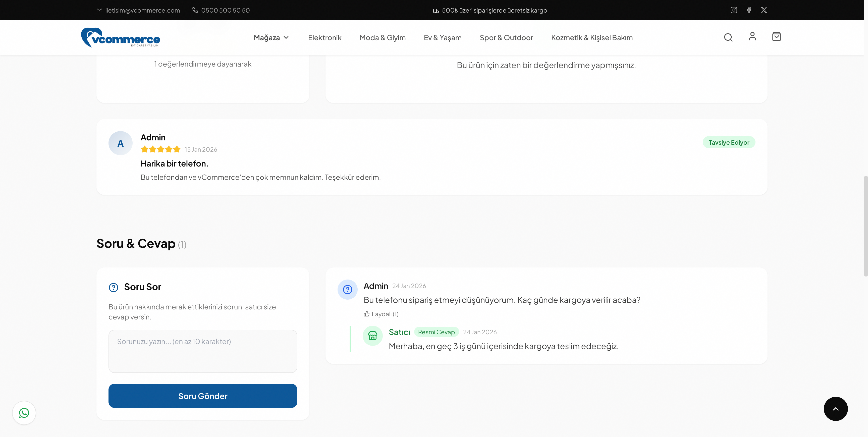Screen dimensions: 868x437
Task: Open Moda & Giyim menu item
Action: (x=383, y=37)
